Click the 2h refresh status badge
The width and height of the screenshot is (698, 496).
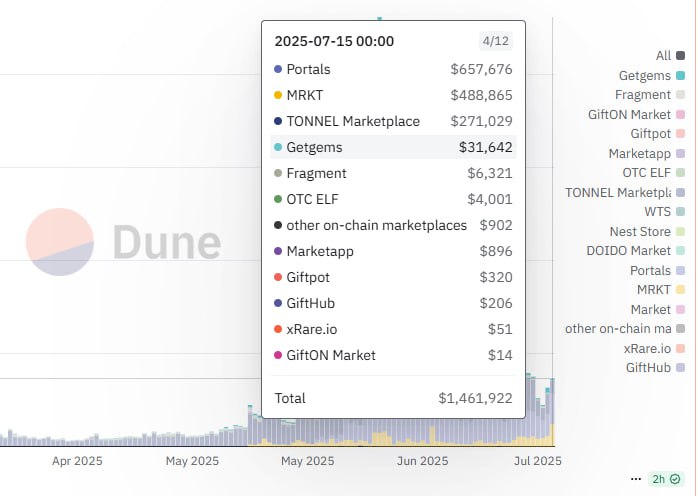[666, 479]
